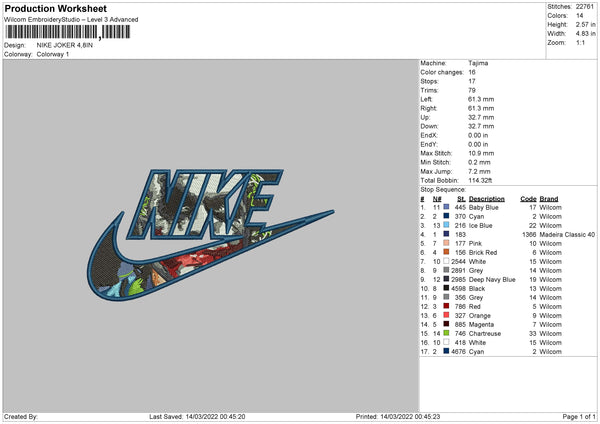Click the Black color swatch
Screen dimensions: 600x424
446,288
